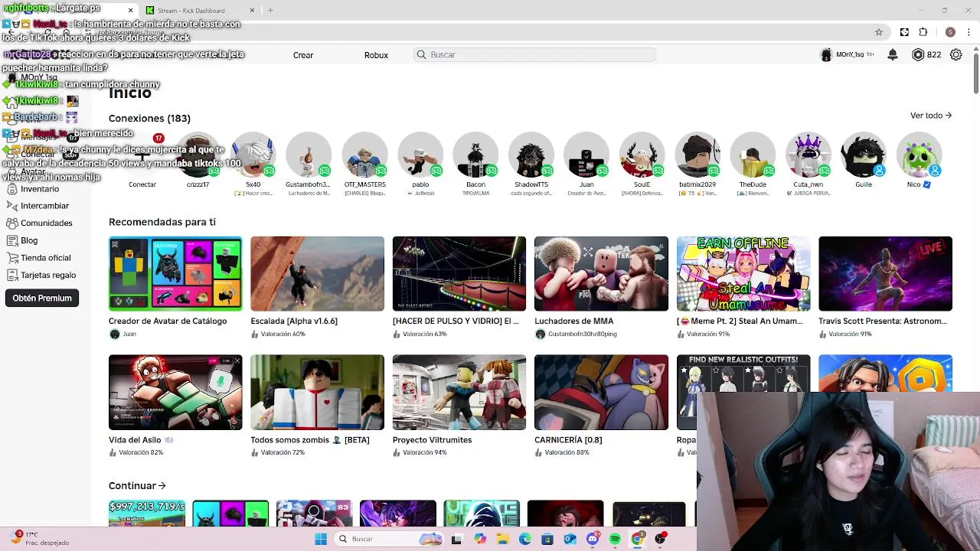Open the weather widget showing 17°C
The height and width of the screenshot is (551, 980).
click(40, 538)
